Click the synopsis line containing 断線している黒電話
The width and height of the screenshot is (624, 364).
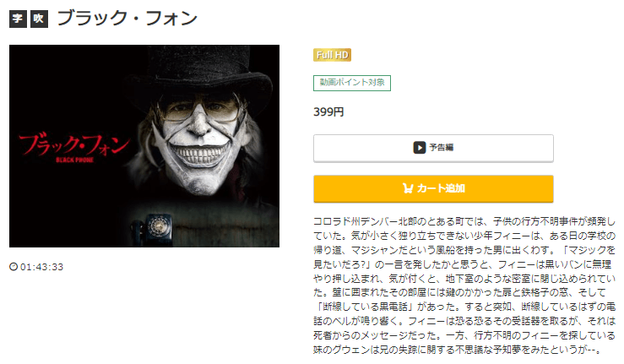coord(464,307)
